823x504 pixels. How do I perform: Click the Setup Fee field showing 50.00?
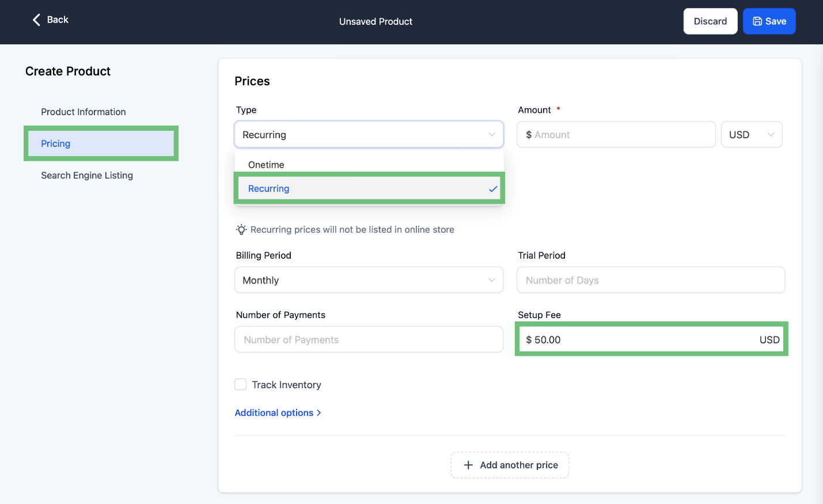[651, 340]
